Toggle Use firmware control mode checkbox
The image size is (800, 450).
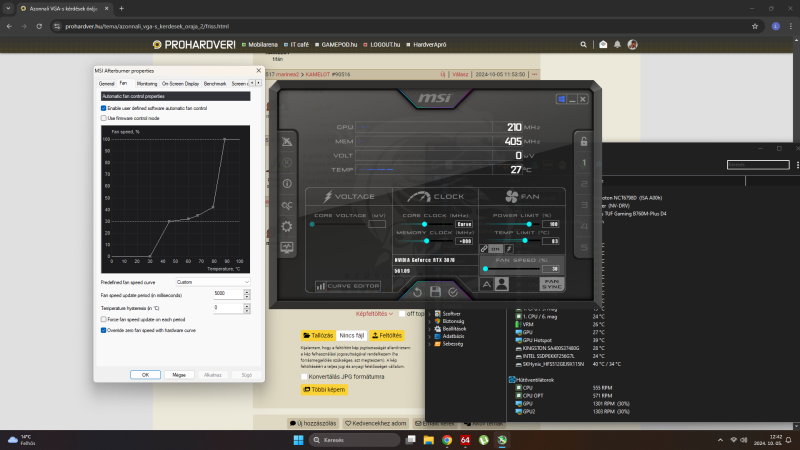click(x=104, y=118)
